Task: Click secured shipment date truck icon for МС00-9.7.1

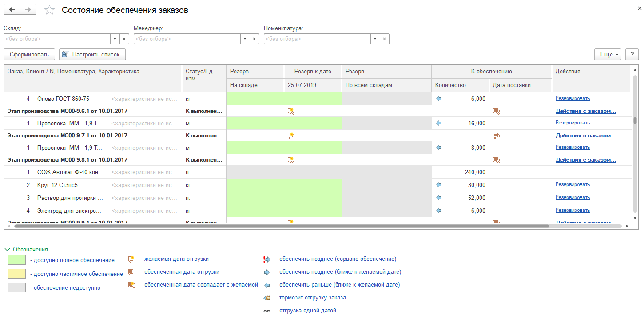Action: coord(496,136)
